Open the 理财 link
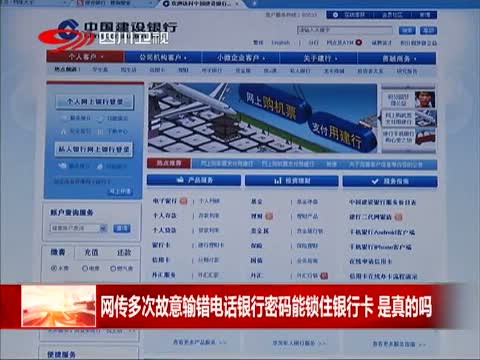480x360 pixels. (256, 216)
